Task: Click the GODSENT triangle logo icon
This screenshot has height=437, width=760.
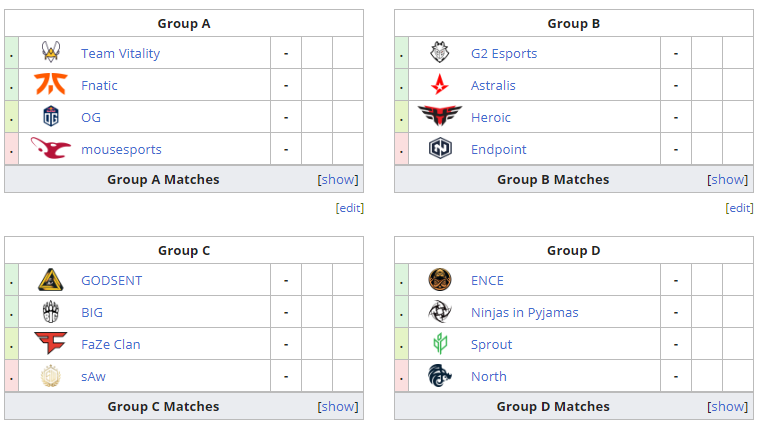Action: click(x=51, y=280)
